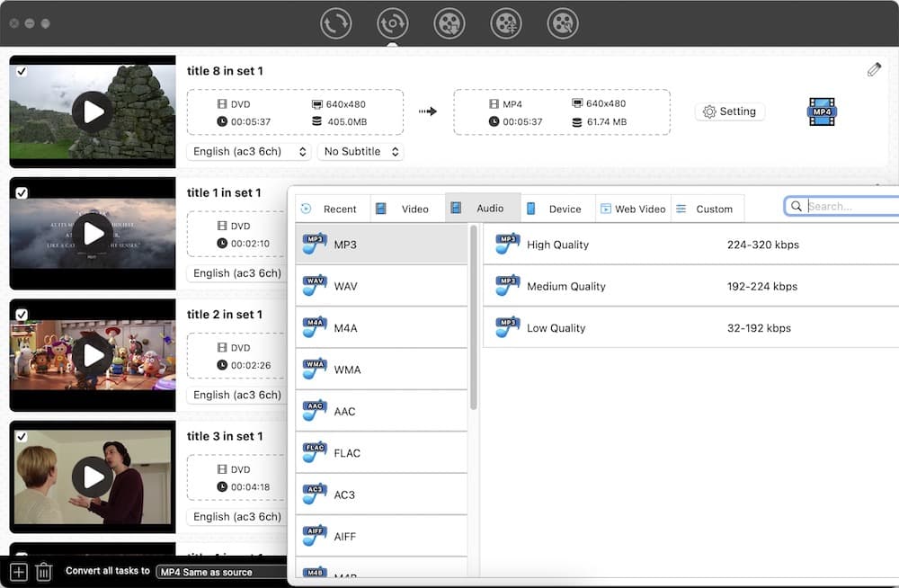Switch to the Audio tab
Image resolution: width=899 pixels, height=588 pixels.
(483, 209)
